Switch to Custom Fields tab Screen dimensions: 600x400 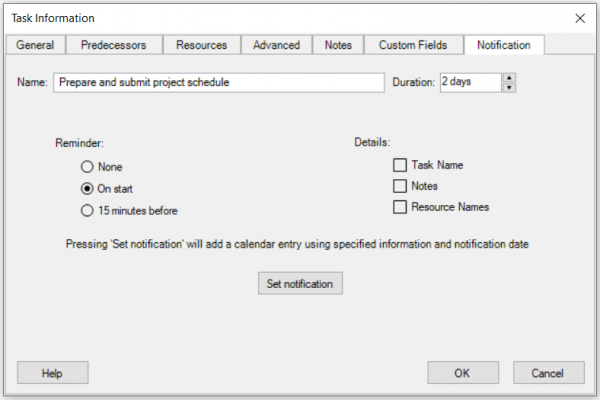coord(413,45)
